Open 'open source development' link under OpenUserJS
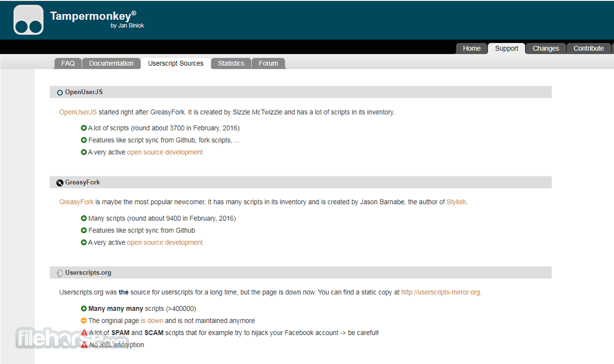 [x=165, y=152]
